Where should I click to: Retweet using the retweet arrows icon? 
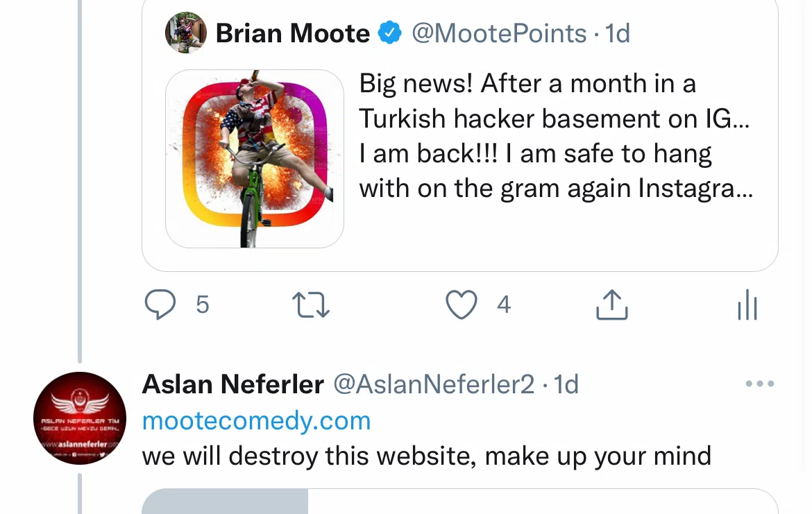point(311,305)
